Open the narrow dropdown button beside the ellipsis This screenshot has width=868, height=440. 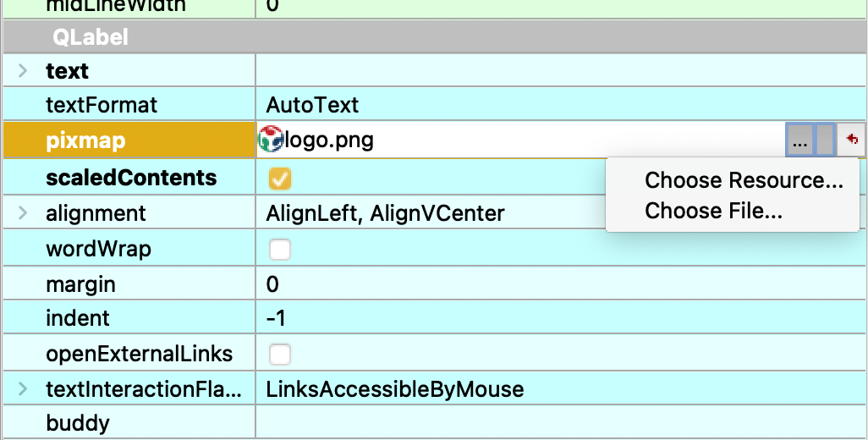point(825,140)
